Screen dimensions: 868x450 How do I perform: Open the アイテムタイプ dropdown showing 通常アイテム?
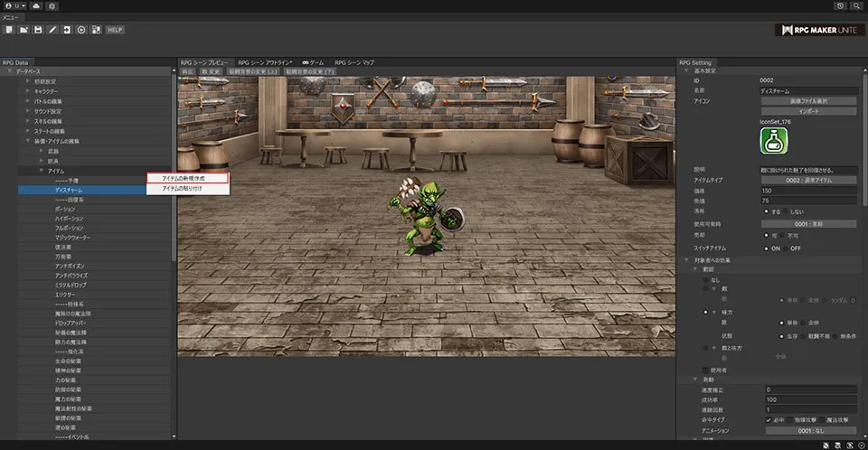click(808, 180)
